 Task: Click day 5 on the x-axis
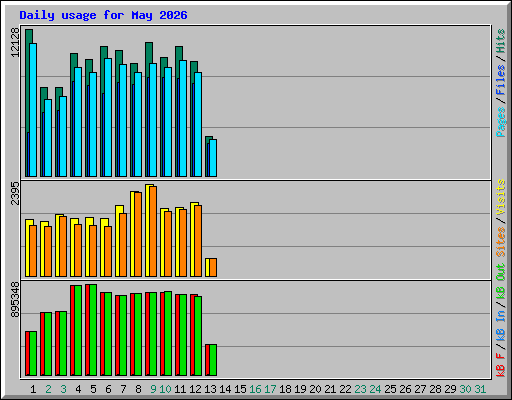93,389
